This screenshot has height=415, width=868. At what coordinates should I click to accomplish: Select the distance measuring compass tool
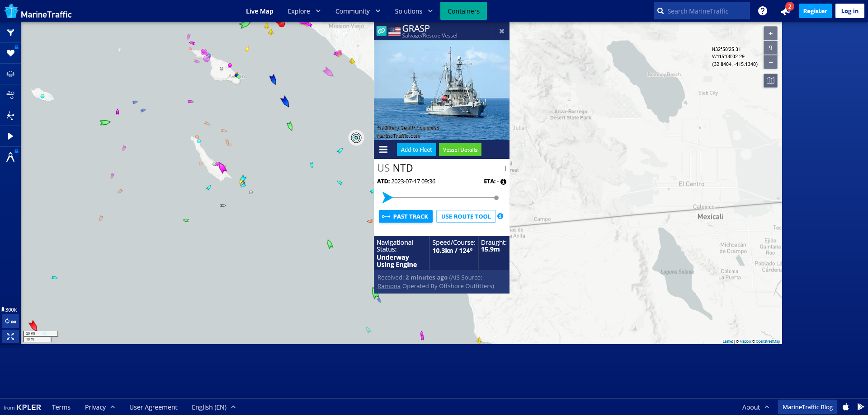pos(10,157)
